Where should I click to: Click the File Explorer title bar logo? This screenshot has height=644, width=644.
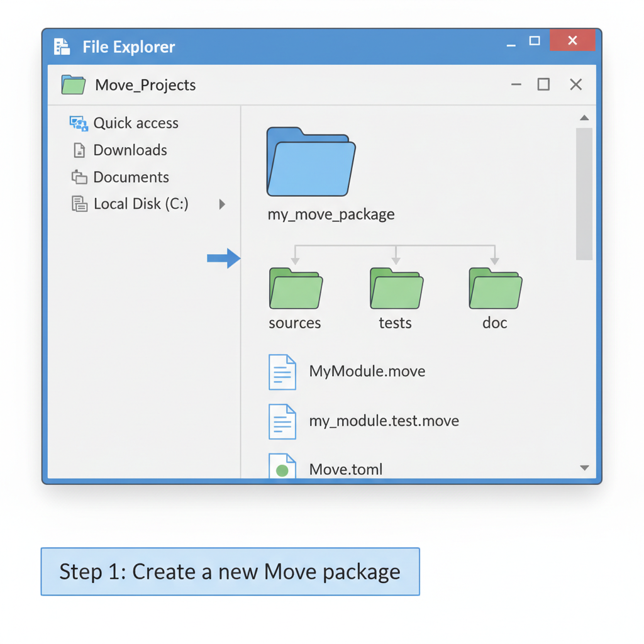(x=61, y=47)
